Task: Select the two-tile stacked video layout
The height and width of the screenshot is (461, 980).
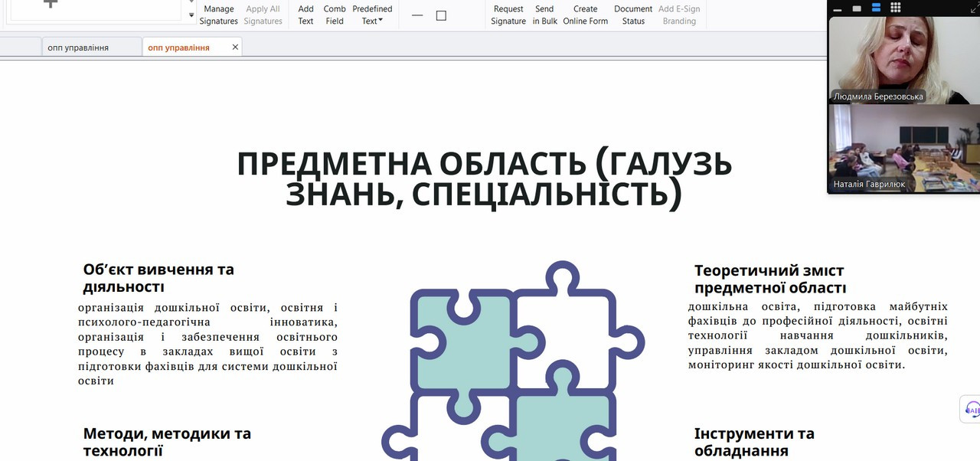Action: tap(876, 8)
